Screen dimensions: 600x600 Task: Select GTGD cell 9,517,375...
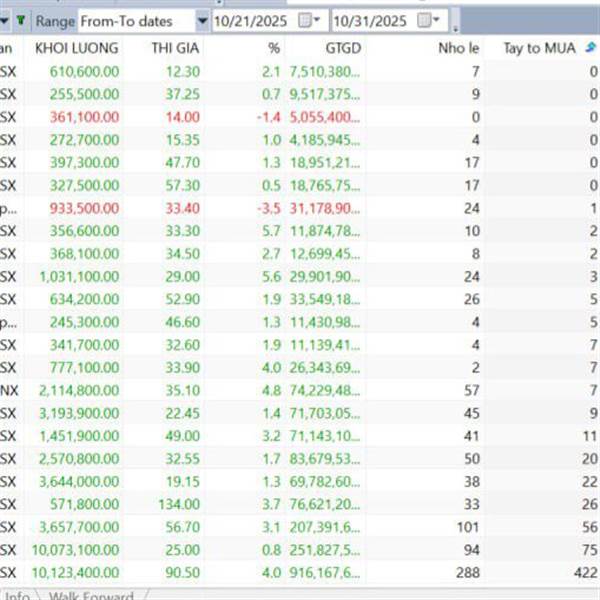click(x=324, y=94)
